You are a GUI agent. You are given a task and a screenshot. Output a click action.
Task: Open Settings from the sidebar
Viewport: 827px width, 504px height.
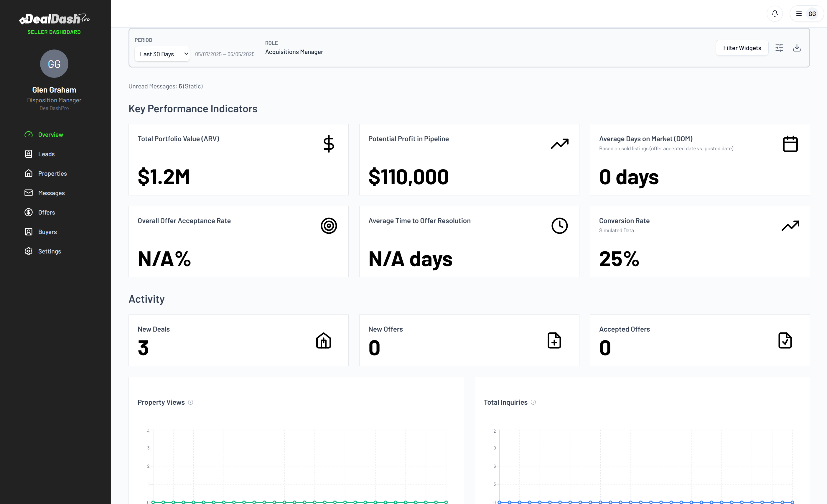point(49,251)
